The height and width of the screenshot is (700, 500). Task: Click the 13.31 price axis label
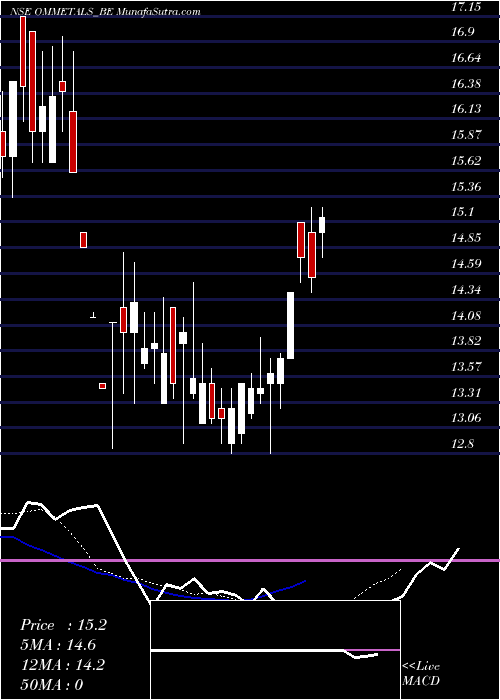click(466, 393)
